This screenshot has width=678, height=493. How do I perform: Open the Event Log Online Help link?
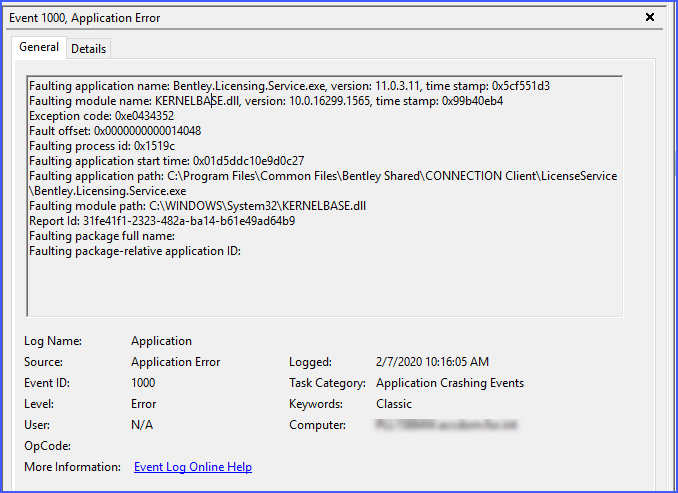point(193,467)
